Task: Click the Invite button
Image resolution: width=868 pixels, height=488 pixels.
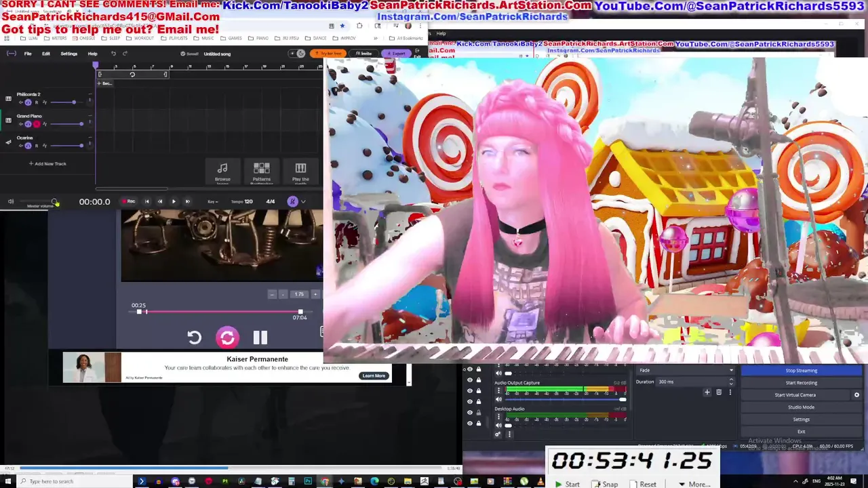Action: point(363,54)
